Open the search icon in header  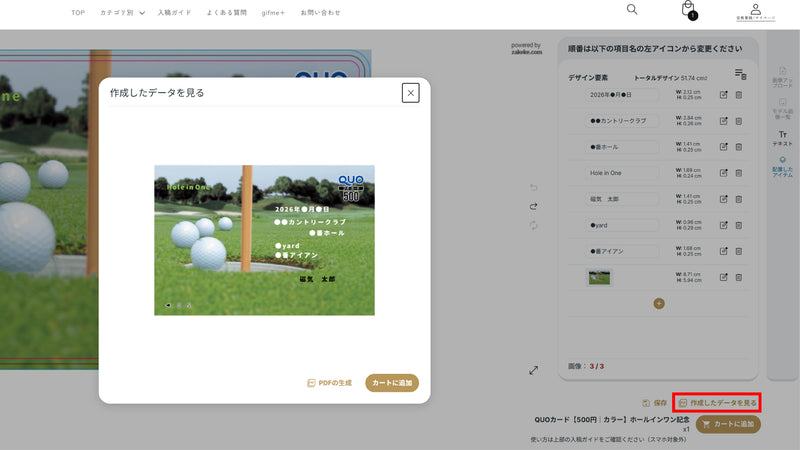pos(632,10)
